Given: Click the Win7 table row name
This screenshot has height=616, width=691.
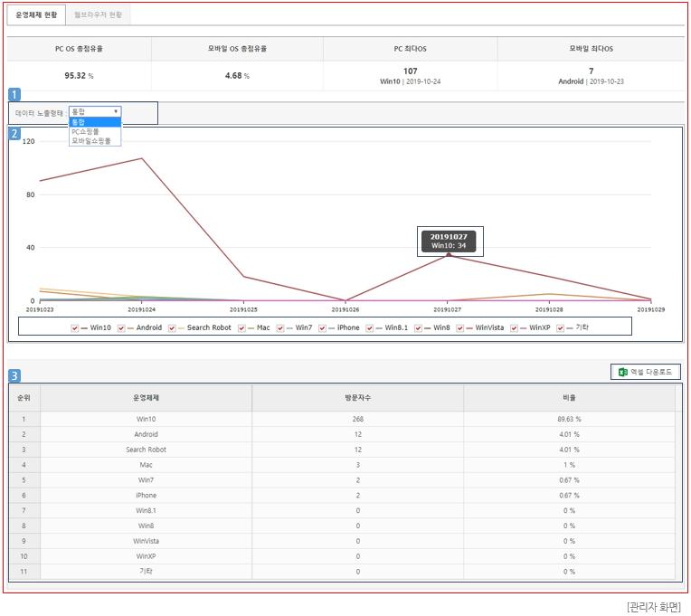Looking at the screenshot, I should point(146,480).
